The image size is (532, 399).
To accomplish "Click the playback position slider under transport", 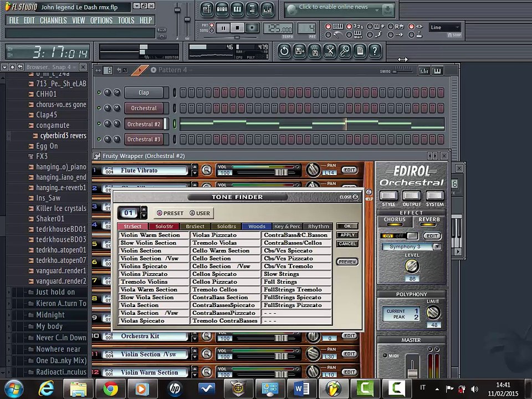I will [237, 37].
